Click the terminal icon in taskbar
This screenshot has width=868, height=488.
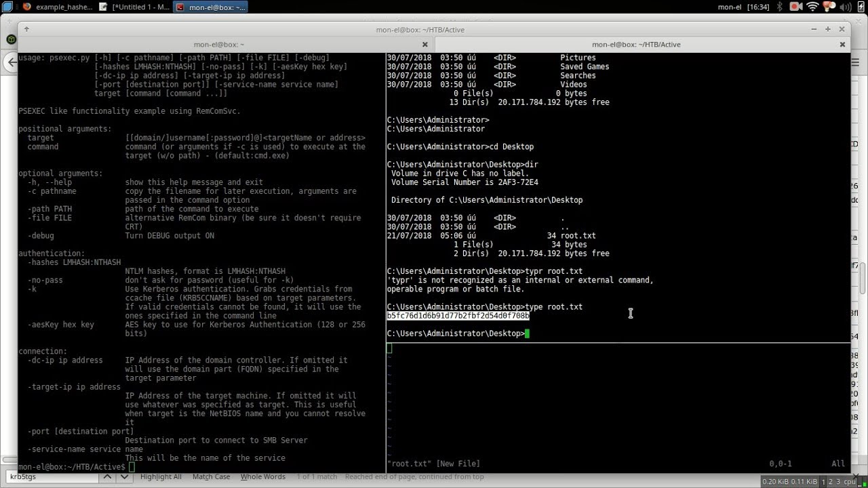[x=180, y=7]
